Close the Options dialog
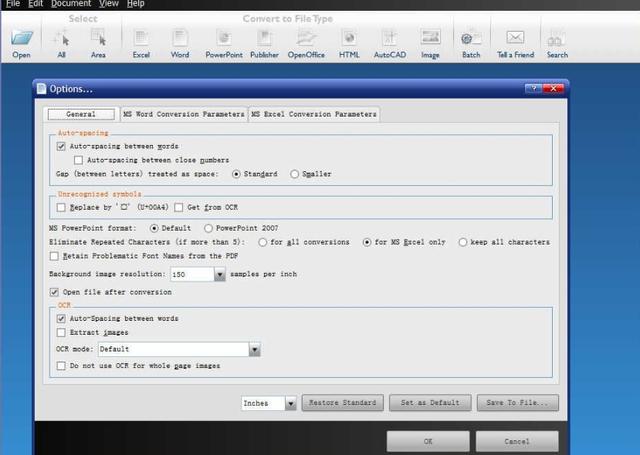This screenshot has width=640, height=455. [x=553, y=89]
